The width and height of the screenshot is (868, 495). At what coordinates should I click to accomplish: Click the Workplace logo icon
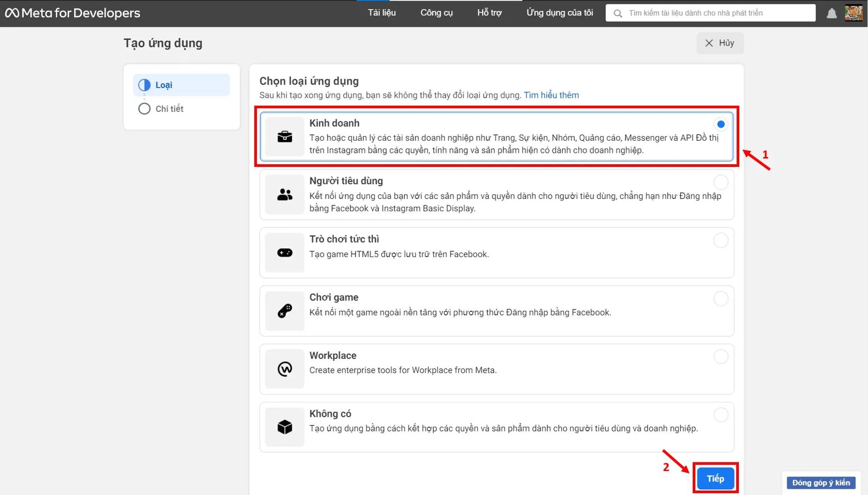point(285,369)
